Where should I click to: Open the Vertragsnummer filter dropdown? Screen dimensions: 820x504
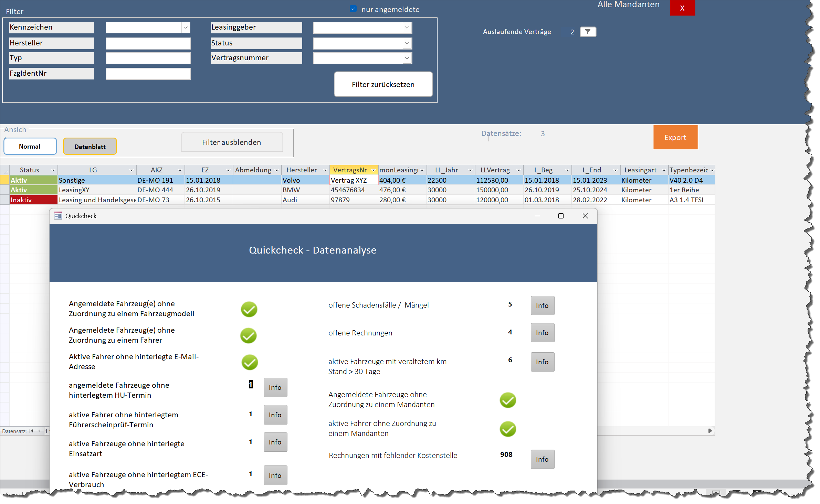(407, 58)
